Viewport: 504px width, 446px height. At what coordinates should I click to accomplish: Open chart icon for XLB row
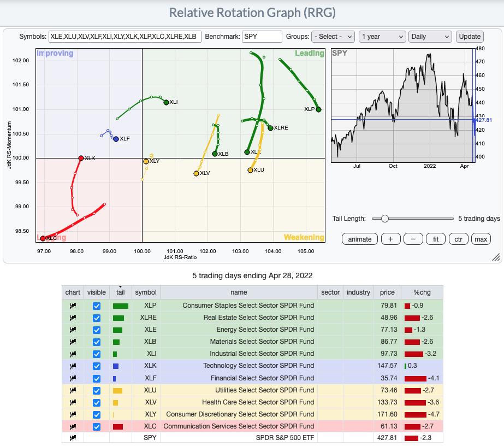tap(73, 342)
